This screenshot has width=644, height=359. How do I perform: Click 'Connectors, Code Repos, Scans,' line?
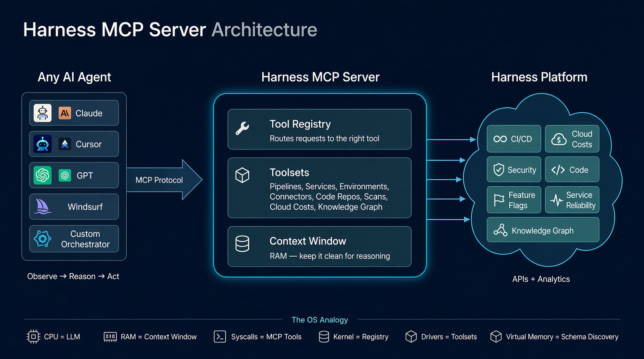tap(328, 197)
